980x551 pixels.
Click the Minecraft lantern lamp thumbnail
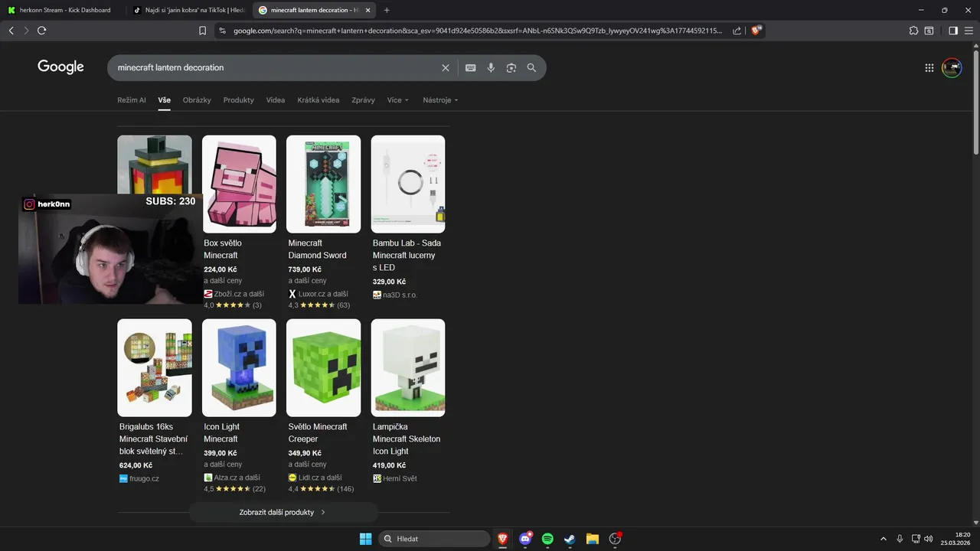tap(155, 165)
